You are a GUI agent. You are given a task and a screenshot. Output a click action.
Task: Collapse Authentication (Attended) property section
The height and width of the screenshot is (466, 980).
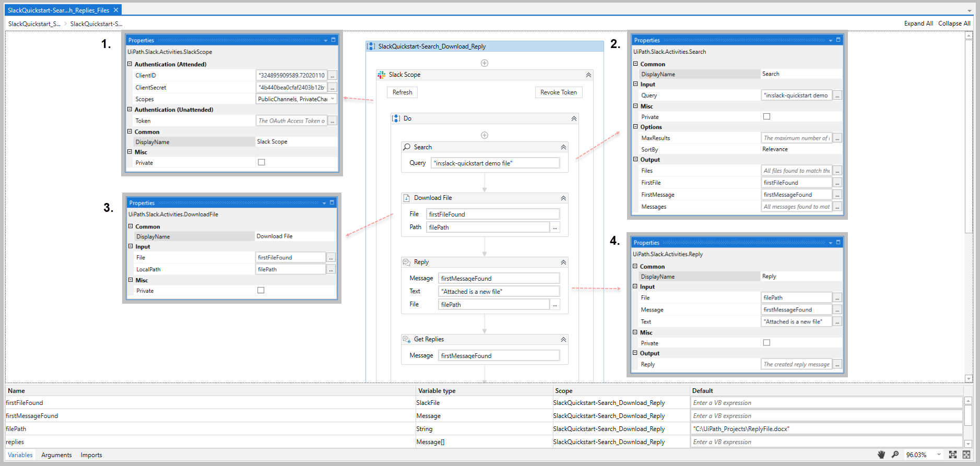pyautogui.click(x=130, y=64)
